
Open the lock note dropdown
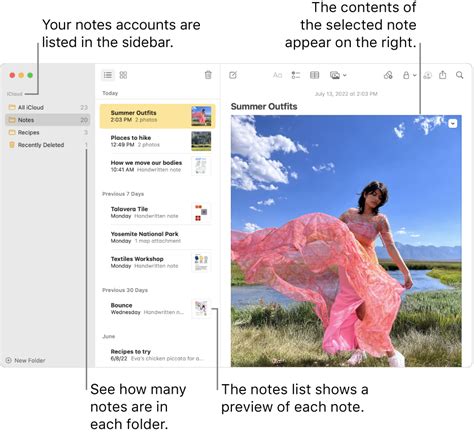(x=409, y=75)
